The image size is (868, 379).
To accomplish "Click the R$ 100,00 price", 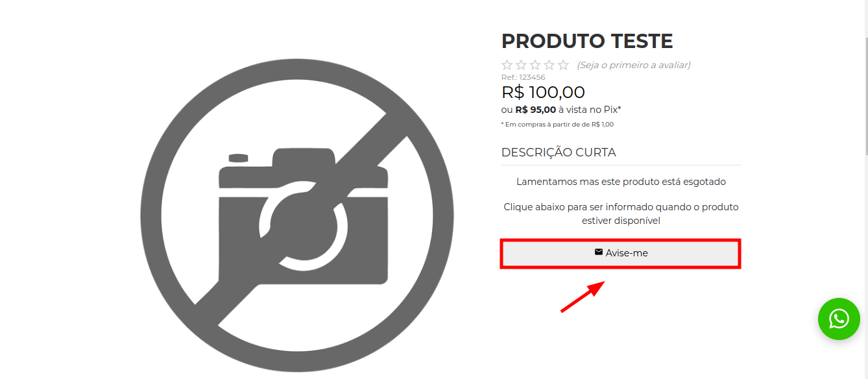I will (x=543, y=92).
